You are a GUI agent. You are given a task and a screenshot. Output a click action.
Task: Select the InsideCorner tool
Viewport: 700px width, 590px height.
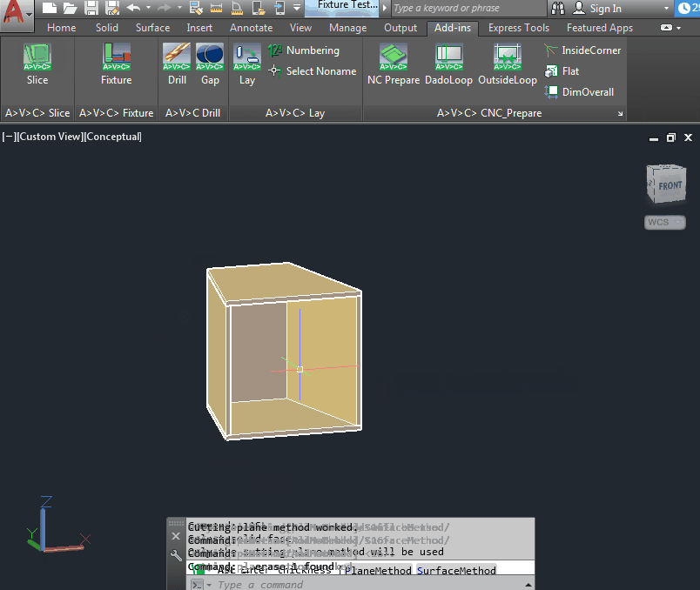582,50
